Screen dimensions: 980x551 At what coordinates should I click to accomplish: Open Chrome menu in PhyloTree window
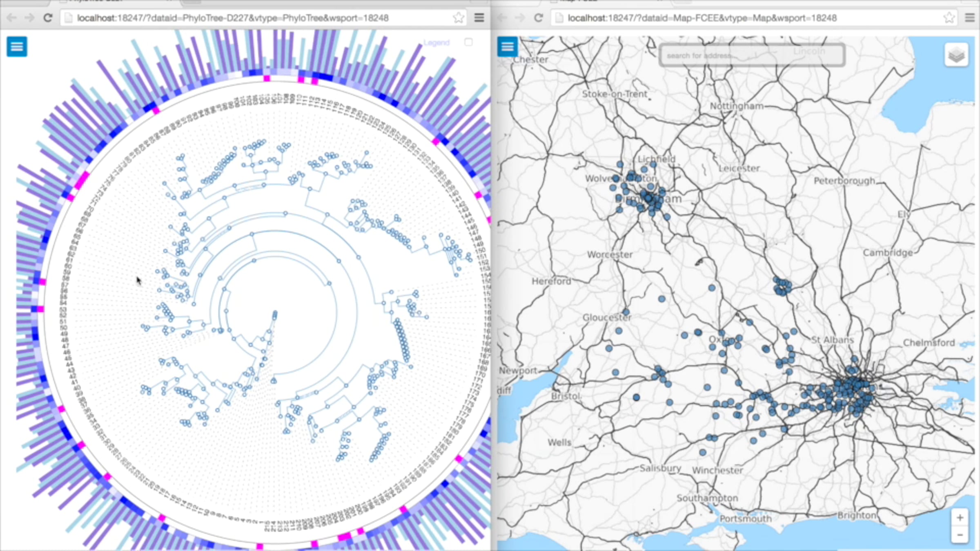479,18
